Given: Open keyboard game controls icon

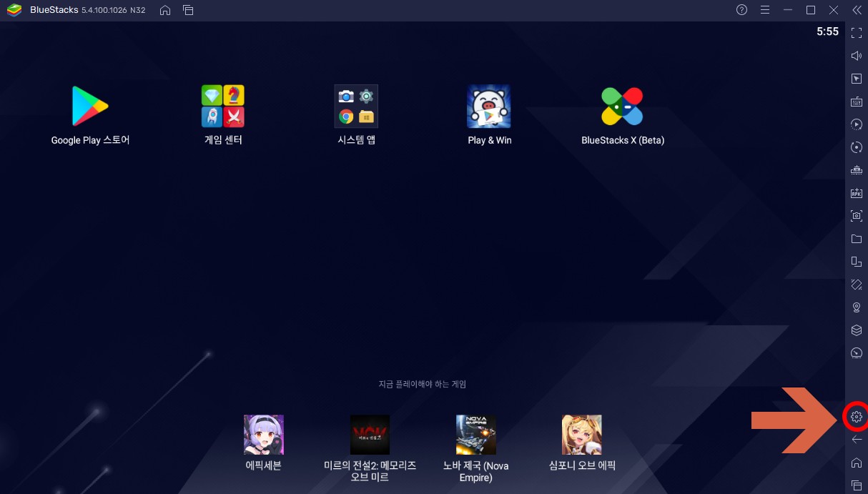Looking at the screenshot, I should pyautogui.click(x=857, y=102).
